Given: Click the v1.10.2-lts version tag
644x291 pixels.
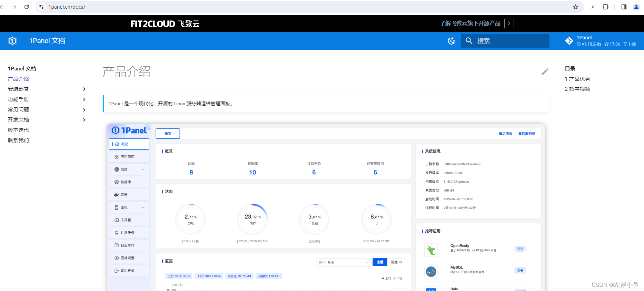Looking at the screenshot, I should [x=589, y=44].
